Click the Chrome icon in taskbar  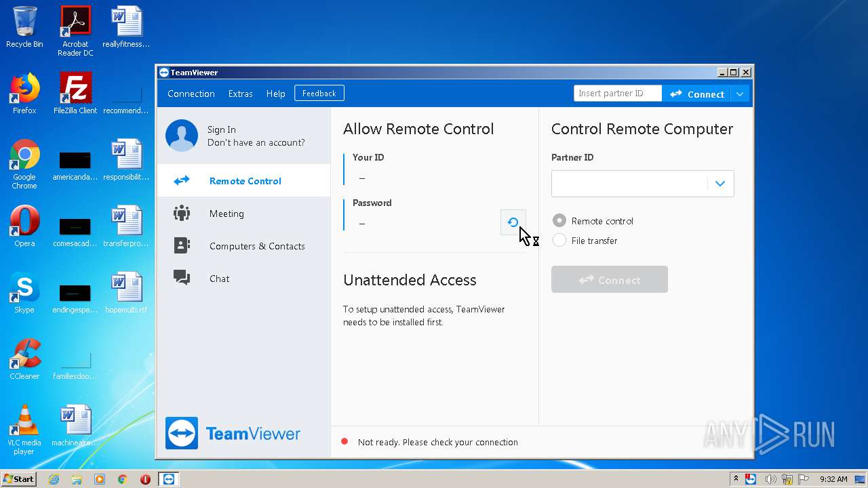tap(122, 479)
